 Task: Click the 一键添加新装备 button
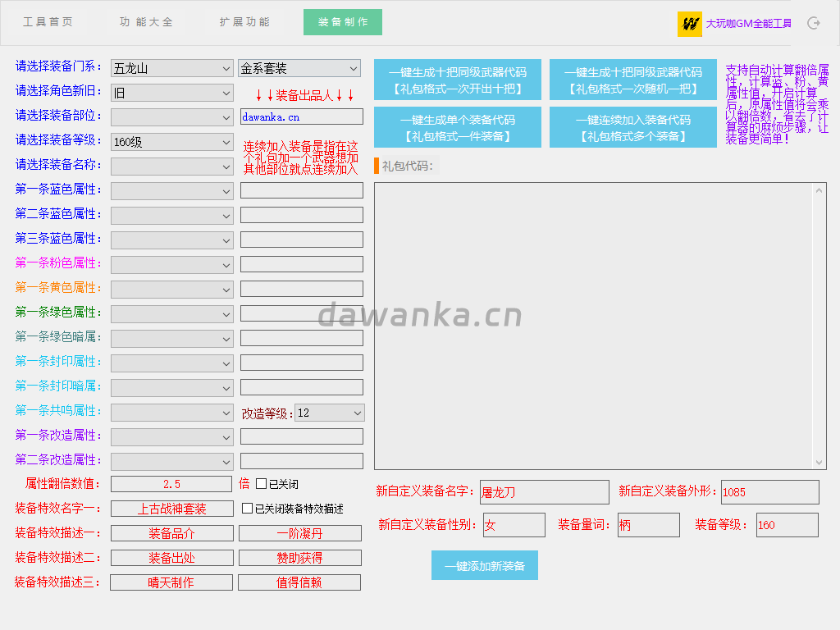(485, 566)
